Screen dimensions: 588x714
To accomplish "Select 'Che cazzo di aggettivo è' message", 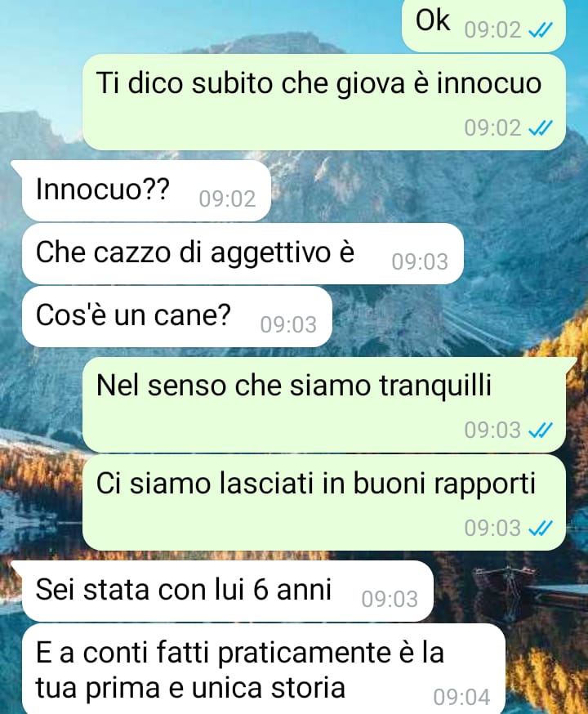I will pyautogui.click(x=243, y=254).
